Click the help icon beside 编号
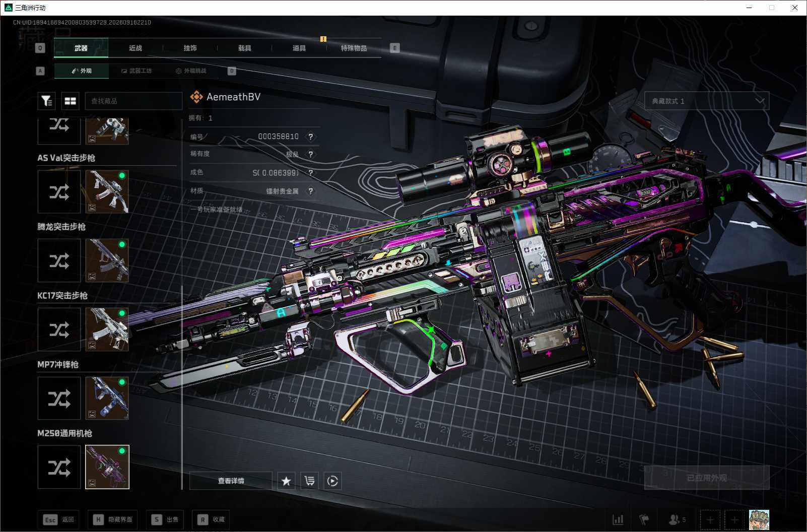The image size is (807, 532). 311,137
